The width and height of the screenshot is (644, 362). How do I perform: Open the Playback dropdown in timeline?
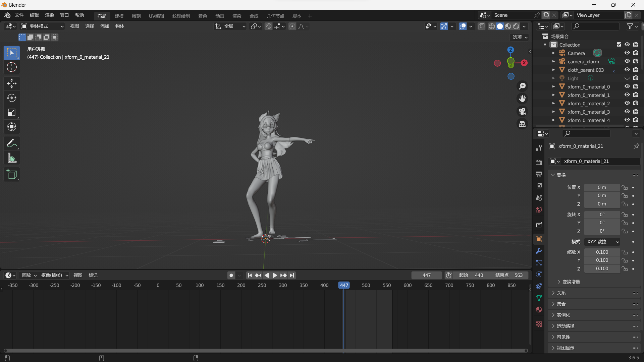(29, 276)
